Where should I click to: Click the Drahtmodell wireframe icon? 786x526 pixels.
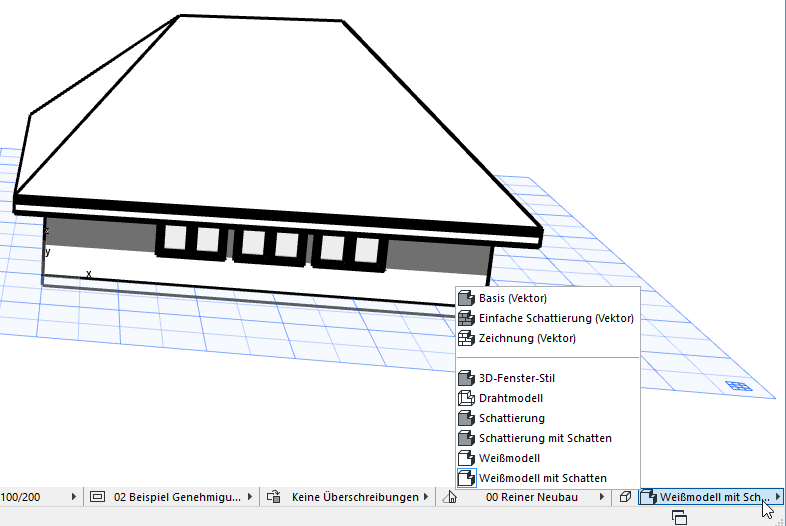466,398
